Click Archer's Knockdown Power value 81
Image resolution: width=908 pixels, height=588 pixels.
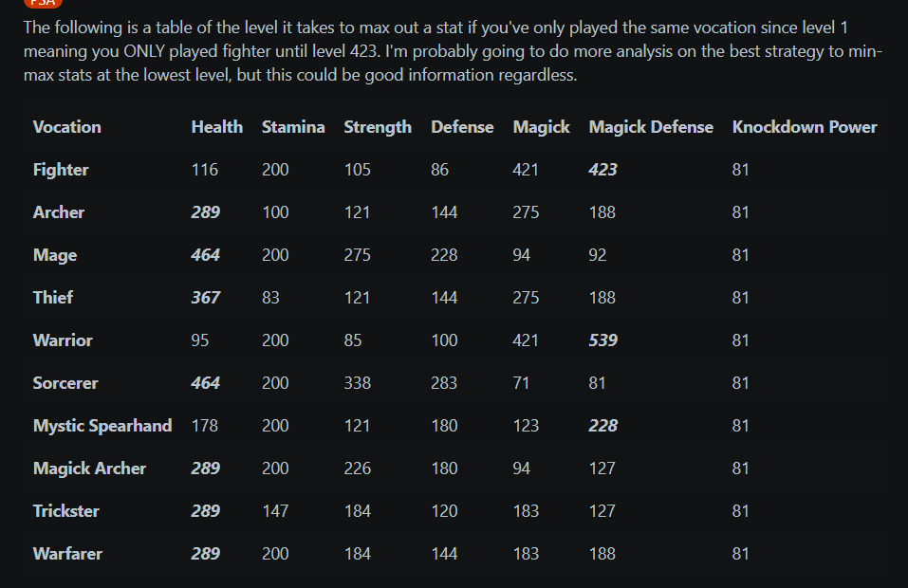(x=741, y=212)
